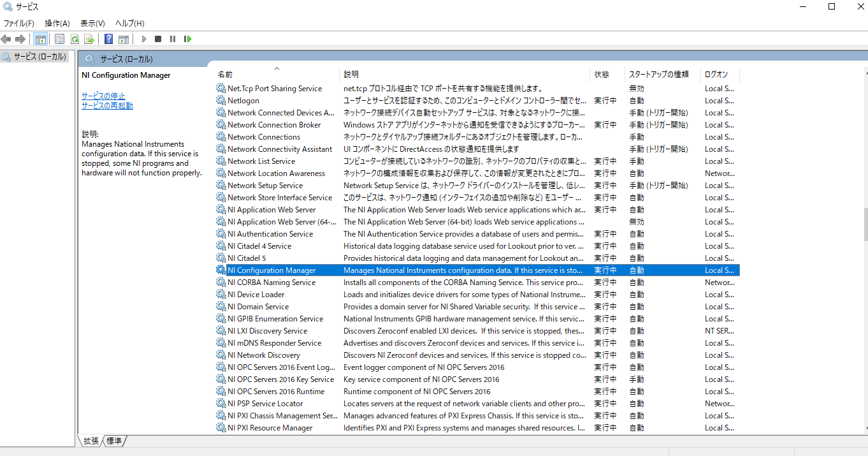Select the NI mDNS Responder Service name
This screenshot has height=456, width=868.
pyautogui.click(x=274, y=342)
